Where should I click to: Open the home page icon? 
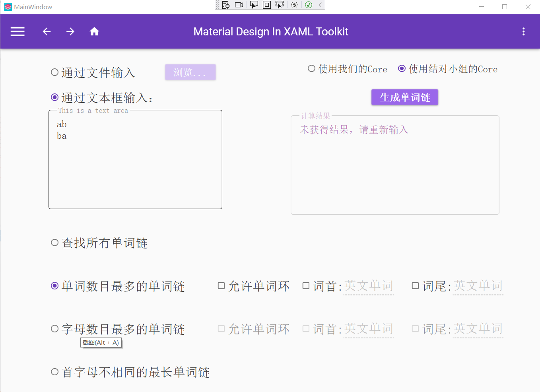(x=94, y=31)
